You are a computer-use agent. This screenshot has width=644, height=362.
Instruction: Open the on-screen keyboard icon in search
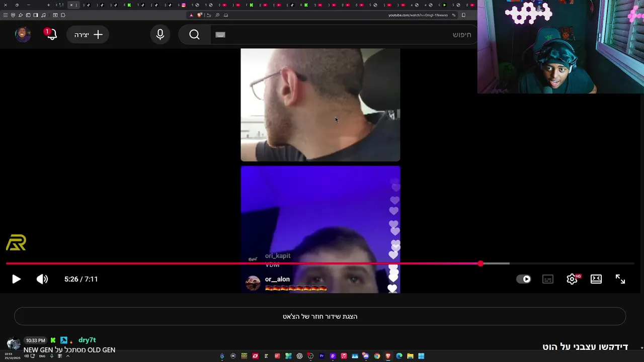(x=220, y=35)
